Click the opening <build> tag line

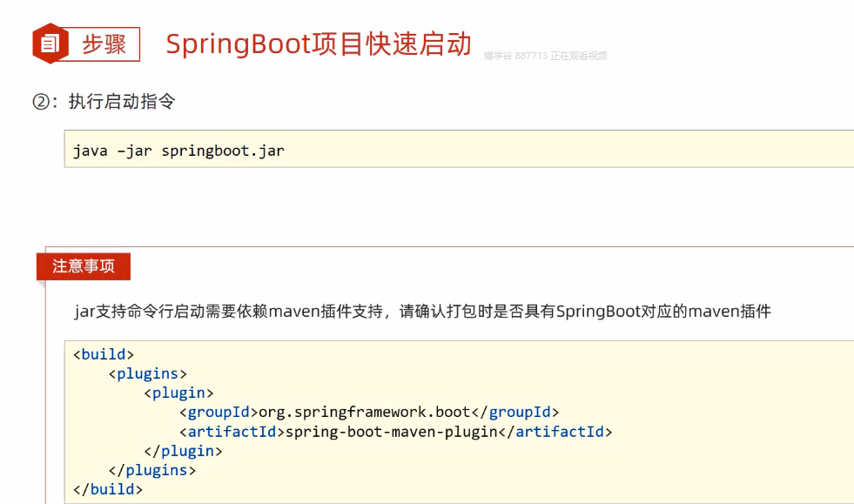104,354
